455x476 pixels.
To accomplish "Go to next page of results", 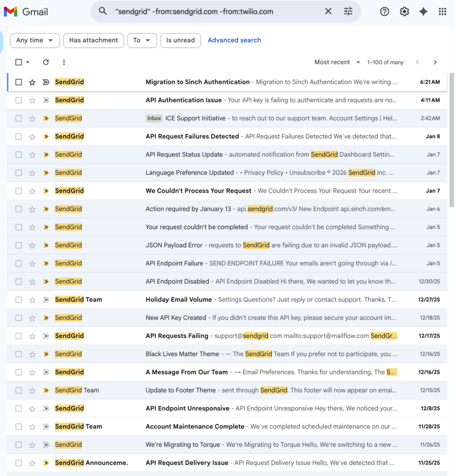I will click(435, 62).
